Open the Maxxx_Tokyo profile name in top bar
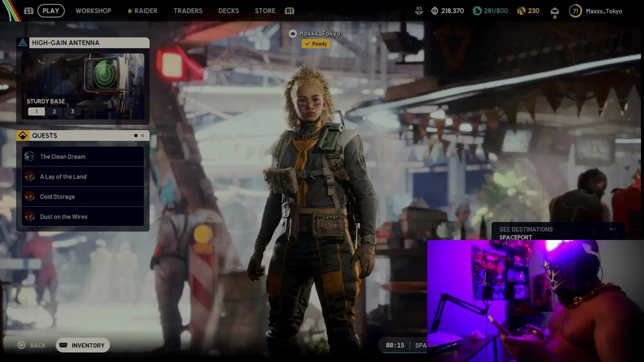Screen dimensions: 644x362 (604, 11)
